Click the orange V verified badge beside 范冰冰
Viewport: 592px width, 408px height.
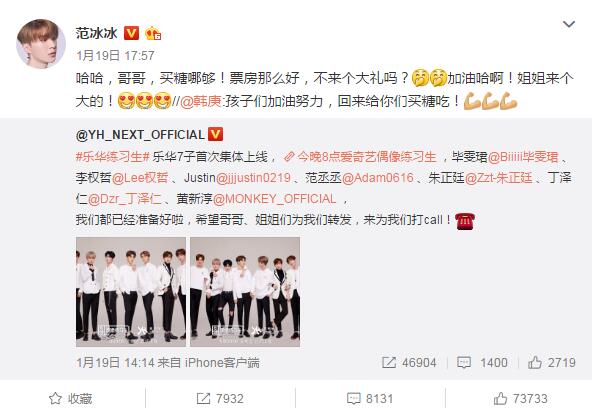click(x=131, y=33)
